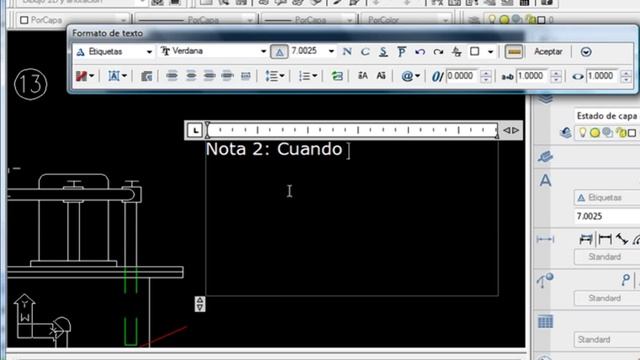Viewport: 640px width, 360px height.
Task: Toggle italic (C) text formatting
Action: tap(365, 51)
